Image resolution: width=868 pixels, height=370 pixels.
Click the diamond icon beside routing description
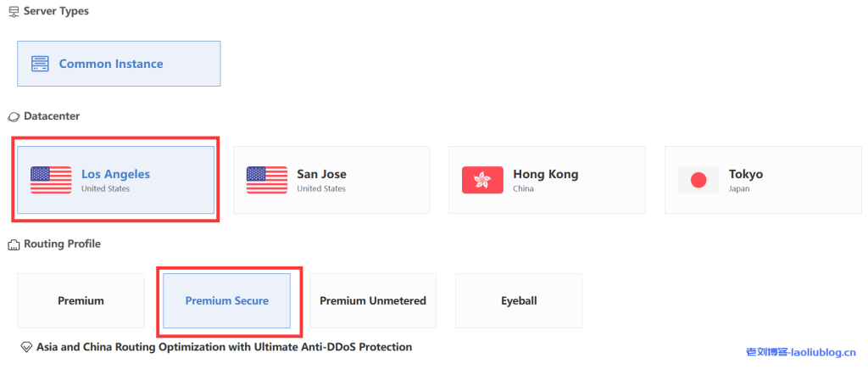[x=26, y=347]
